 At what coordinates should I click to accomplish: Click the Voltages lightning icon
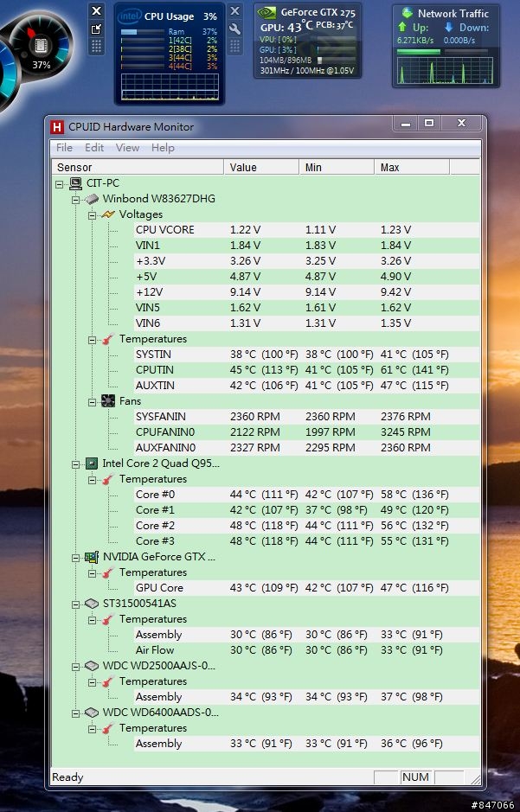coord(108,214)
